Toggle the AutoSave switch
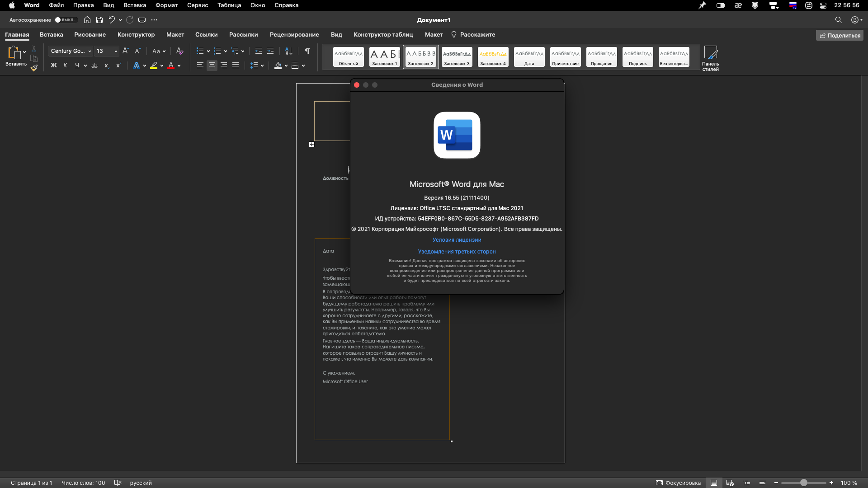Image resolution: width=868 pixels, height=488 pixels. [x=66, y=20]
